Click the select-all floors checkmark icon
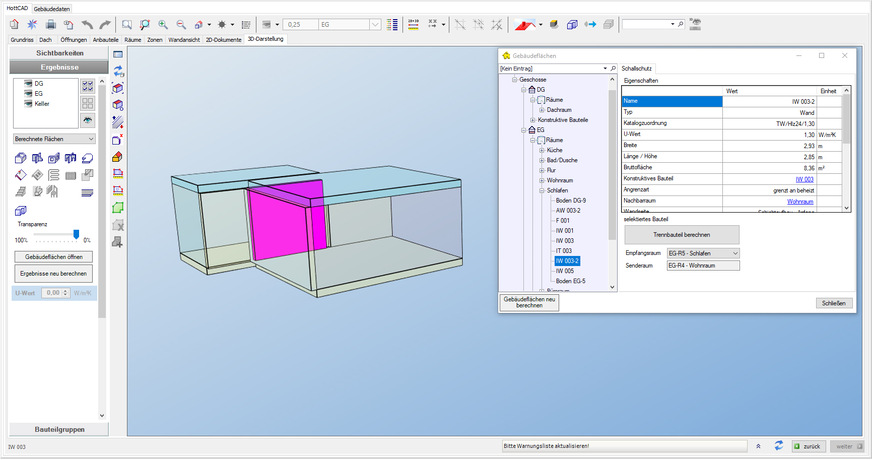The width and height of the screenshot is (872, 460). [87, 86]
